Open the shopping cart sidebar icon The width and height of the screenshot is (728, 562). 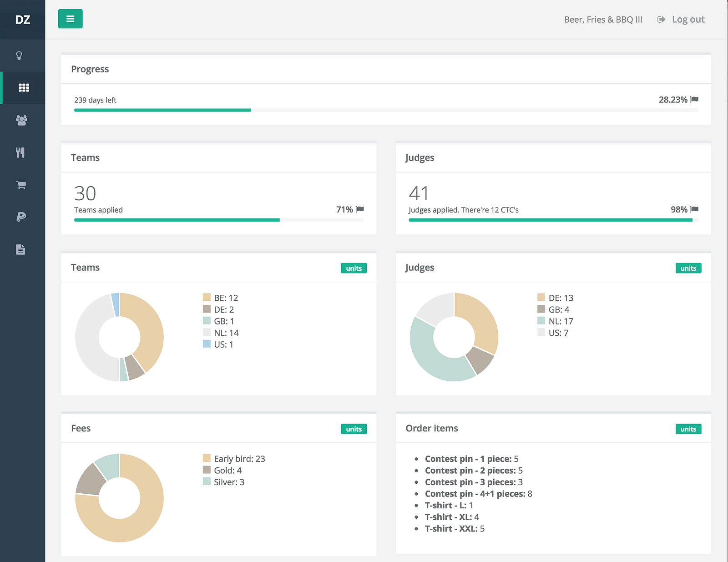(21, 185)
